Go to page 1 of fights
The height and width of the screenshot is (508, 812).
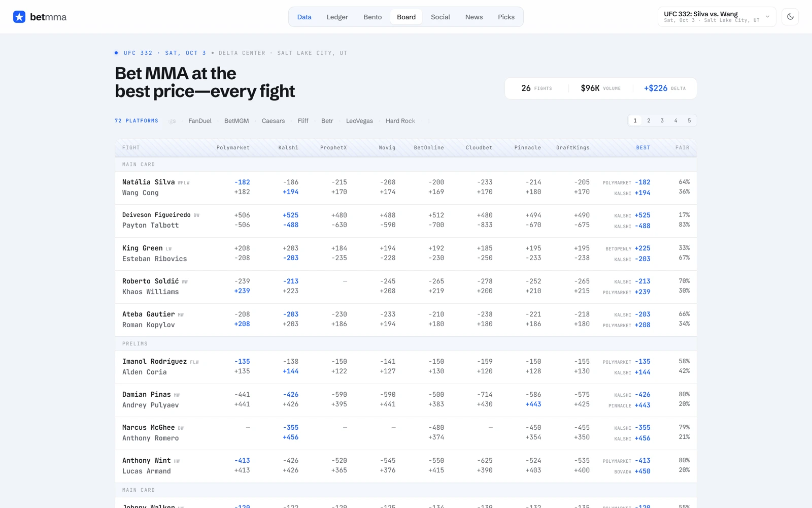point(635,120)
